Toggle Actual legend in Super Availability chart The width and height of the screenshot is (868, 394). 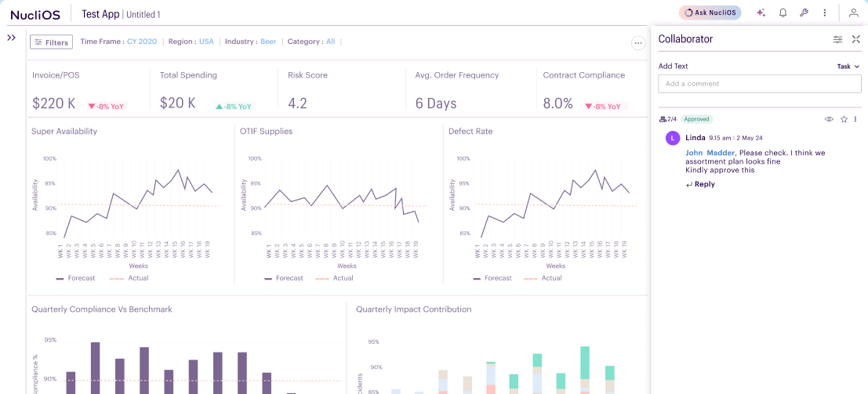pyautogui.click(x=129, y=278)
